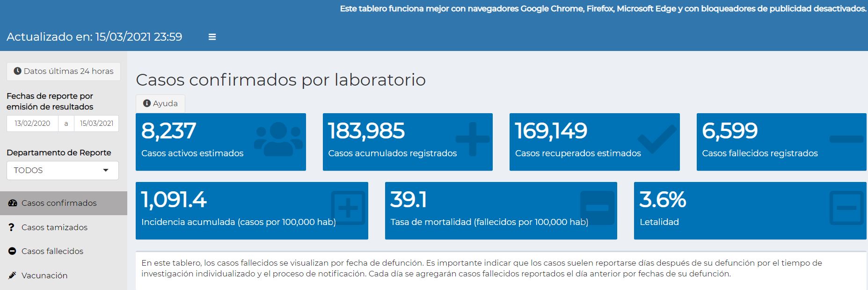Screen dimensions: 868x290
Task: Click the Incidencia acumulada card label
Action: (x=239, y=222)
